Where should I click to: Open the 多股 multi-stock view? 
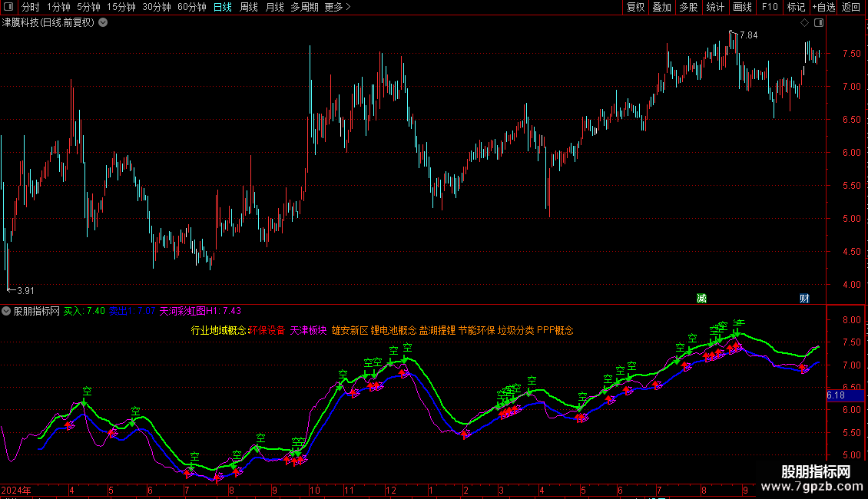coord(688,7)
